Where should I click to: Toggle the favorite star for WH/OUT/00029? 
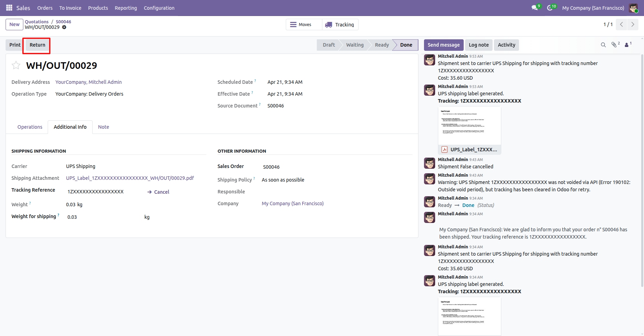(16, 65)
